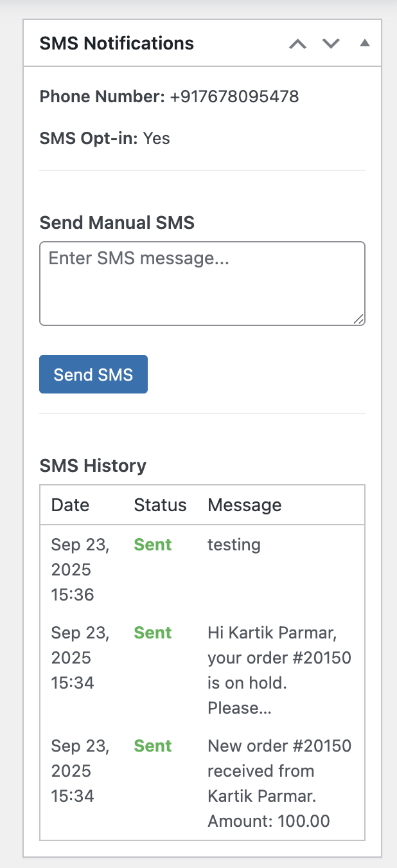The width and height of the screenshot is (397, 868).
Task: Click the Sep 23, 2025 15:36 date
Action: click(80, 570)
